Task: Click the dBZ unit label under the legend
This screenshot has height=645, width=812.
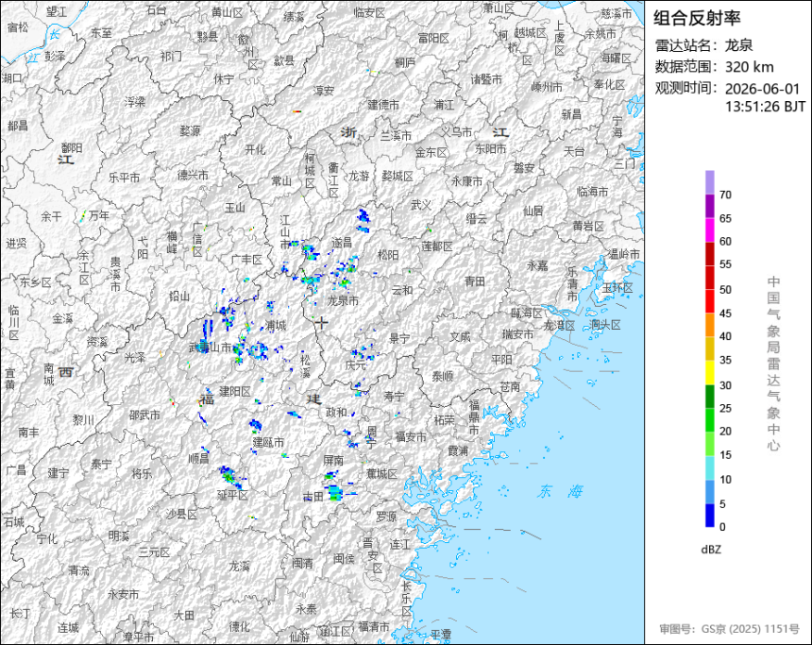Action: 711,550
